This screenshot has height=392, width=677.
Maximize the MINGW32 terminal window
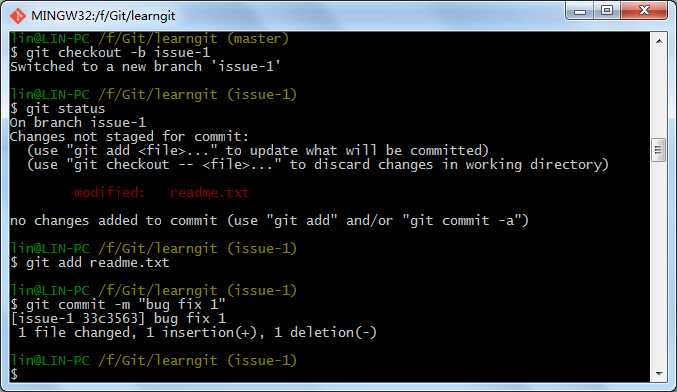coord(607,10)
